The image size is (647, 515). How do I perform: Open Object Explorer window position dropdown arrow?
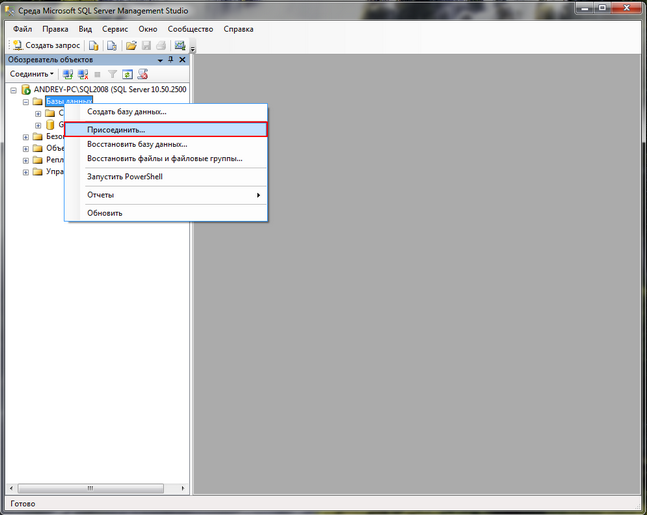click(x=160, y=60)
